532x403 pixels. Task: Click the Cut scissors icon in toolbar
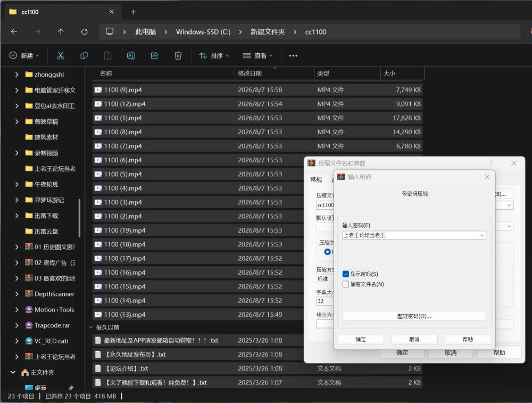click(x=61, y=56)
